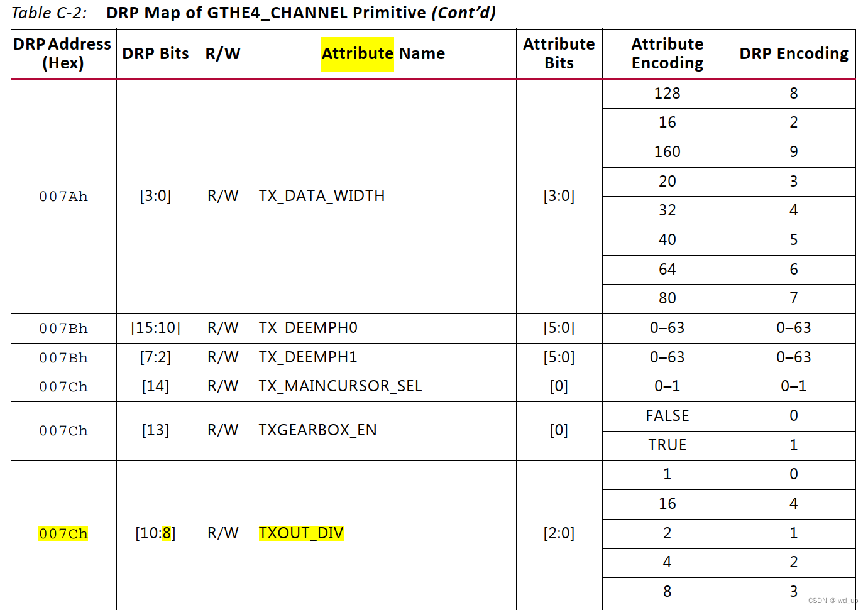The image size is (868, 610).
Task: Click the highlighted Attribute Name header
Action: click(383, 53)
